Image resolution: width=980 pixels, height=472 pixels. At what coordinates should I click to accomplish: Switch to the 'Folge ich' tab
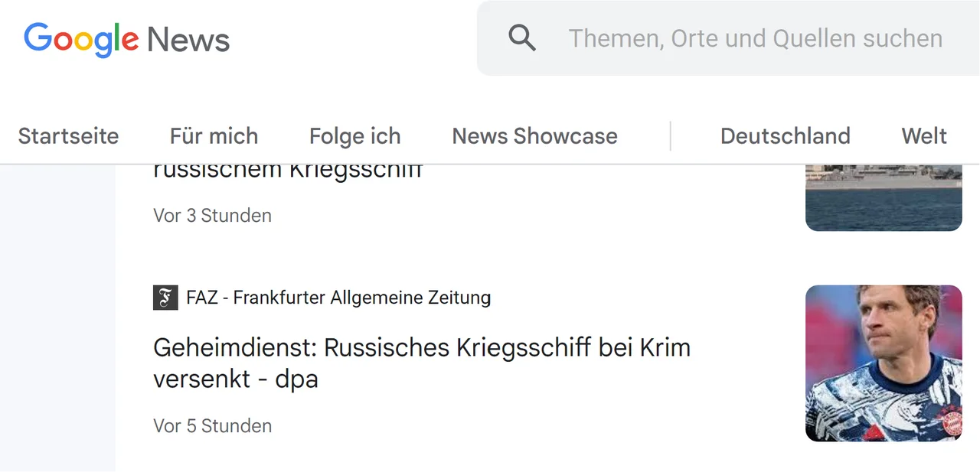click(x=354, y=136)
